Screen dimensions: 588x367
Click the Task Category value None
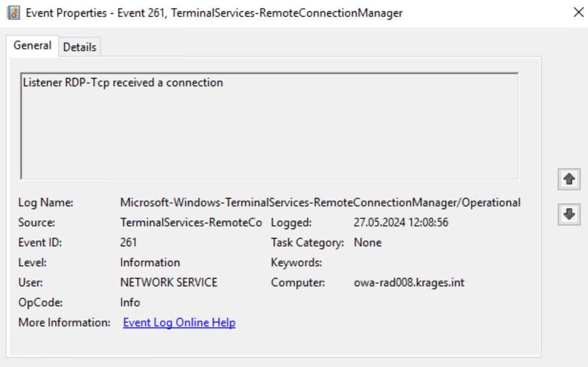pyautogui.click(x=367, y=243)
